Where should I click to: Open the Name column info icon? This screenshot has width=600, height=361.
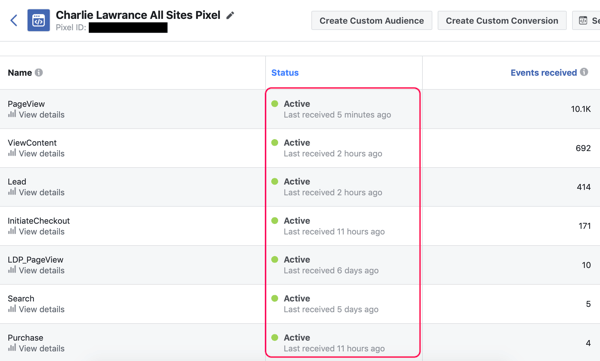coord(39,72)
